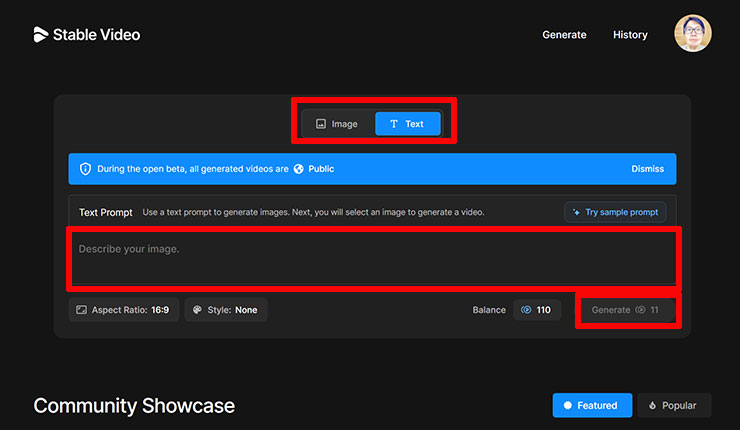Show Popular community videos
Image resolution: width=740 pixels, height=430 pixels.
(673, 405)
